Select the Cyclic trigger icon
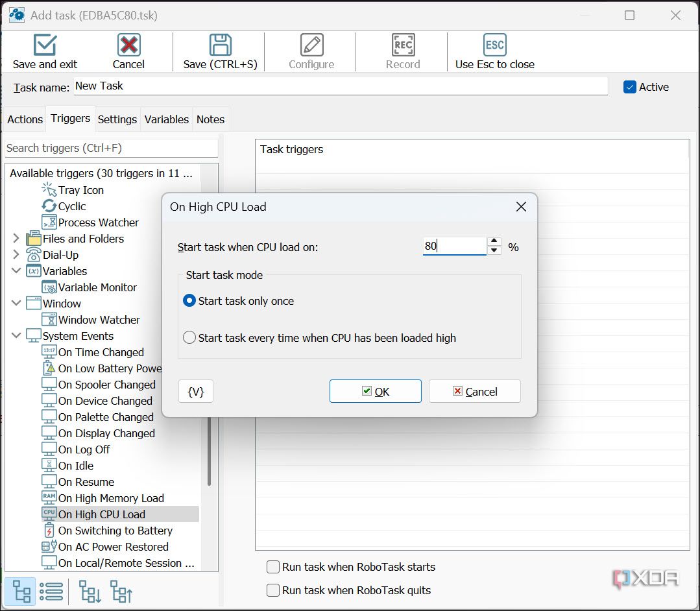 click(x=49, y=206)
